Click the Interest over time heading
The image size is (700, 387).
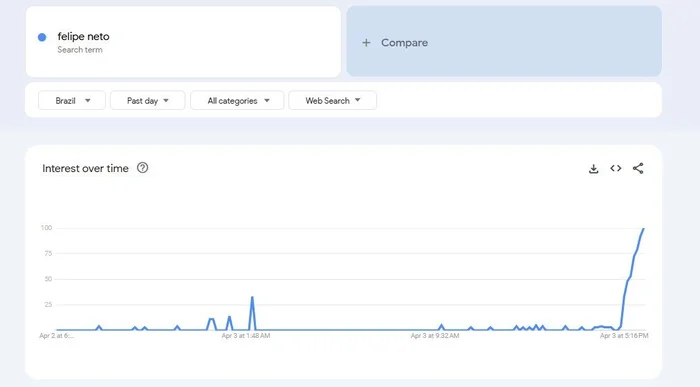[85, 168]
